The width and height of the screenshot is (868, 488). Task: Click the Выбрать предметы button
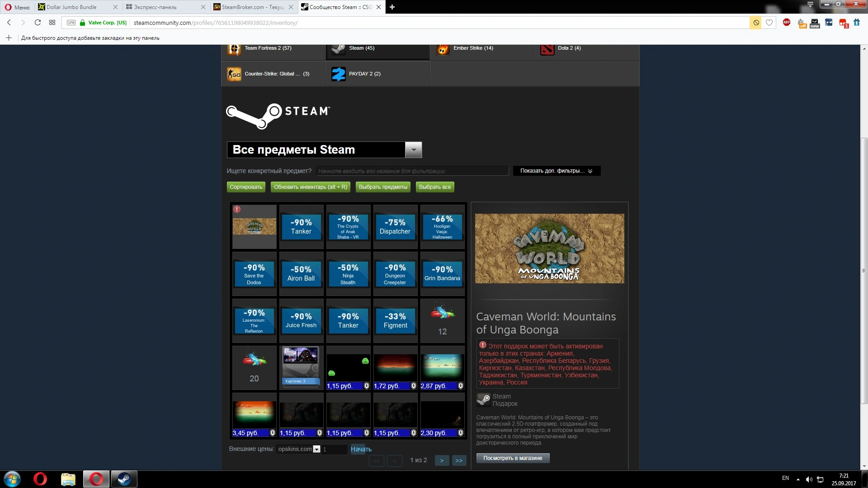click(x=383, y=187)
